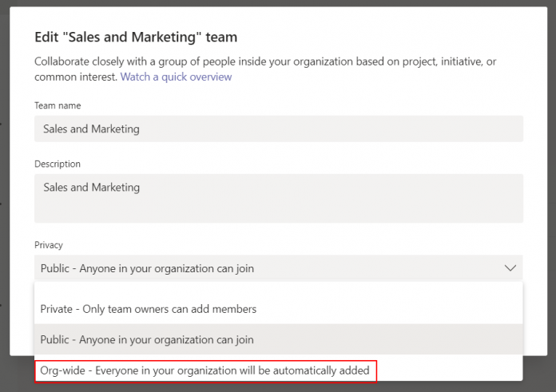Expand the Privacy chevron arrow
The image size is (556, 392).
coord(510,268)
